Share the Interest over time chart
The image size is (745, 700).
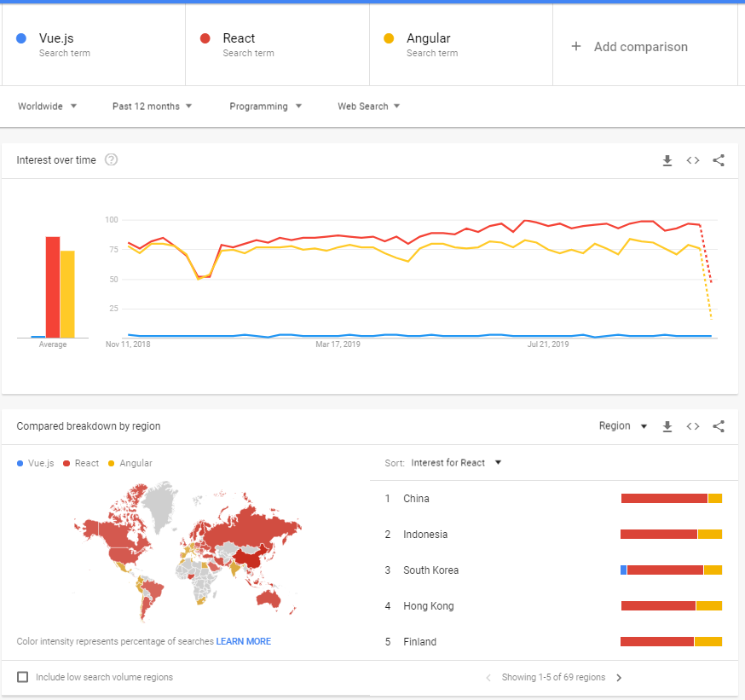pyautogui.click(x=719, y=160)
